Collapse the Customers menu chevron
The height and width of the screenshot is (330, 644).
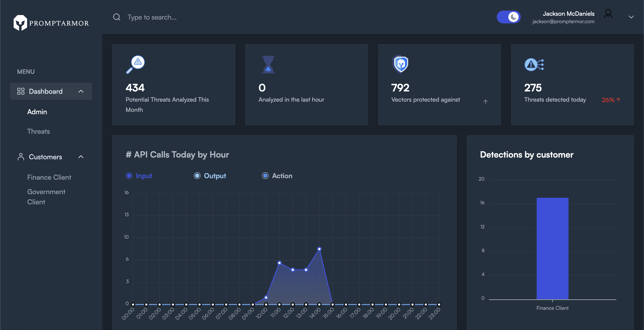(x=81, y=157)
